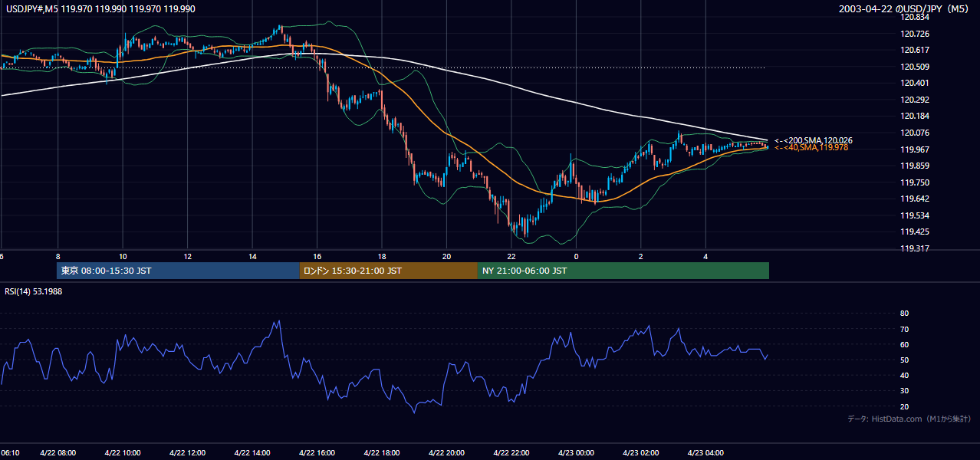Click hour marker 12 under the price chart
This screenshot has height=460, width=980.
(x=187, y=256)
